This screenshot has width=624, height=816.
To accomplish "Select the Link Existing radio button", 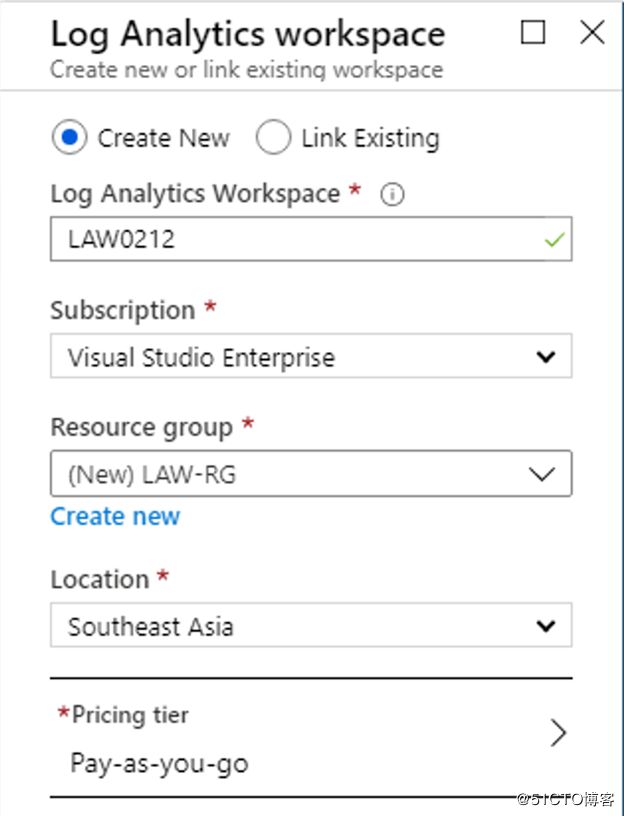I will pos(273,137).
